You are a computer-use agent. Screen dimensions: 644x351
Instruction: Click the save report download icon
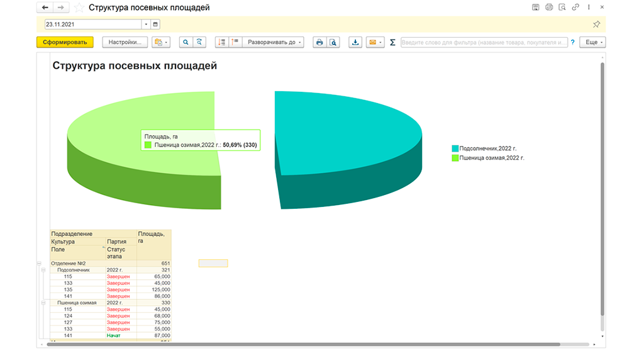pyautogui.click(x=355, y=42)
